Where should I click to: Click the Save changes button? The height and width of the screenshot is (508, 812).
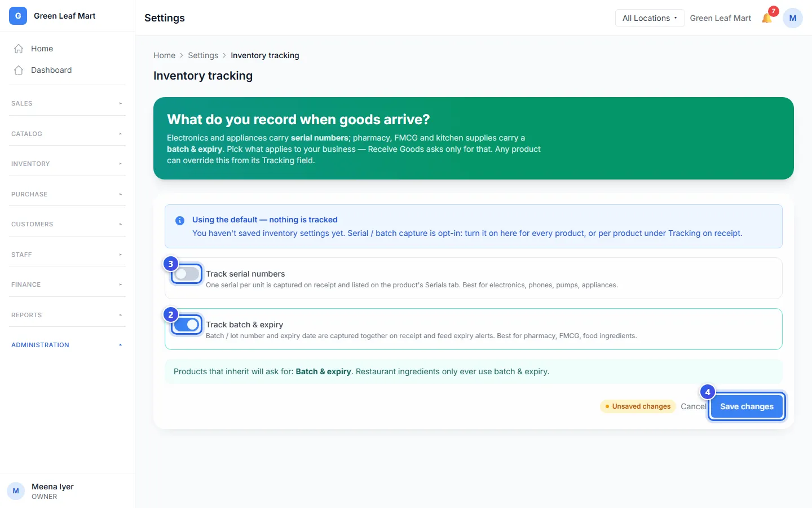[x=747, y=406]
